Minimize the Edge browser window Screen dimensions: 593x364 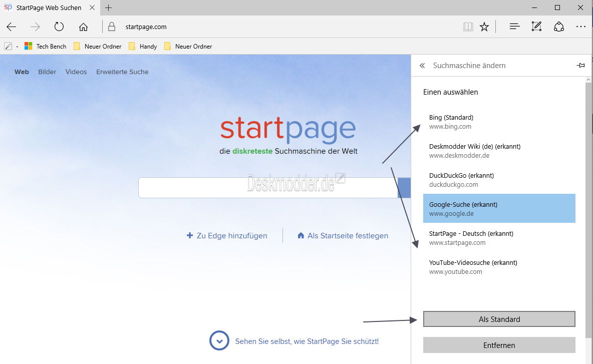click(x=534, y=8)
